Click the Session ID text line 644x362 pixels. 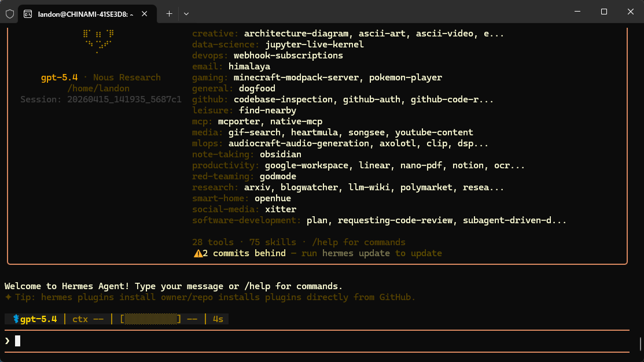(101, 99)
